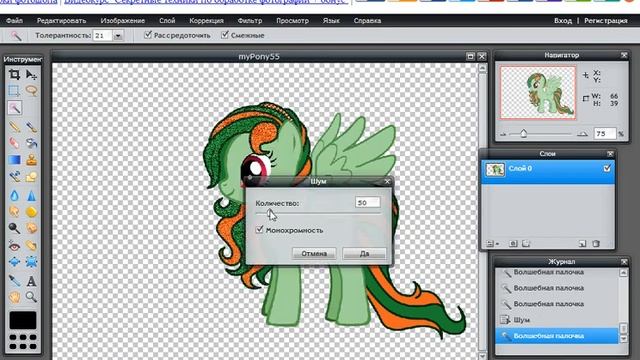Screen dimensions: 640x360
Task: Select the Brush tool
Action: tap(31, 127)
